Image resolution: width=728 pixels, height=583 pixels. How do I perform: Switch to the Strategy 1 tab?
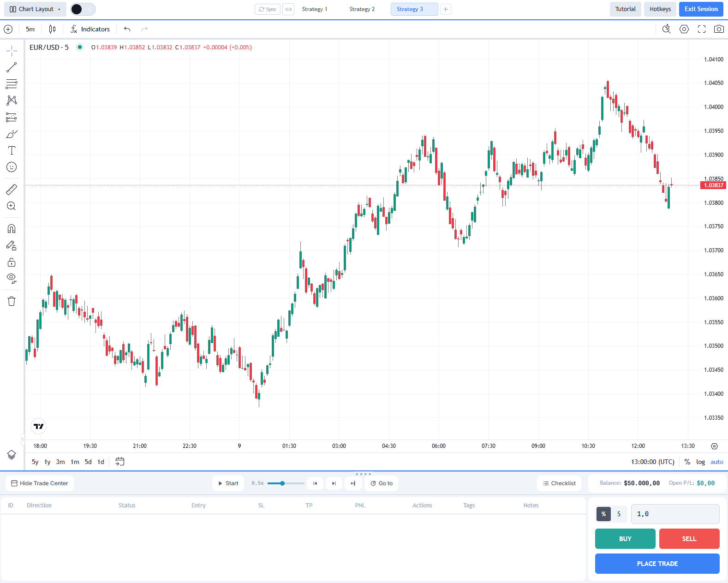(x=315, y=9)
